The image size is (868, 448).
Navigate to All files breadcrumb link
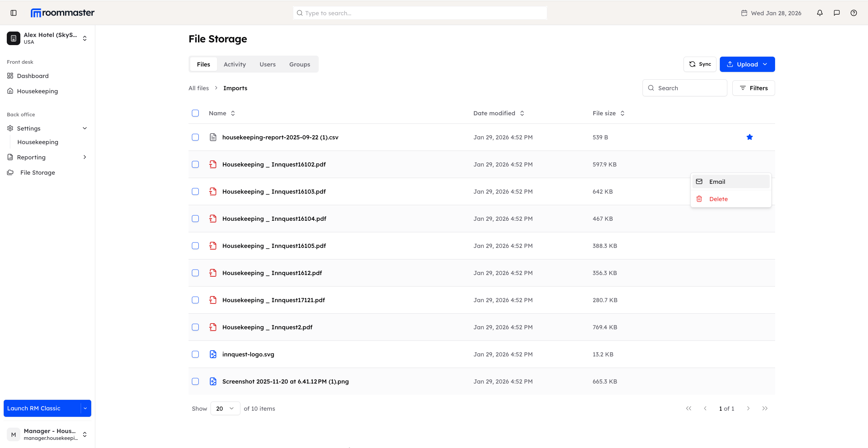pyautogui.click(x=199, y=88)
